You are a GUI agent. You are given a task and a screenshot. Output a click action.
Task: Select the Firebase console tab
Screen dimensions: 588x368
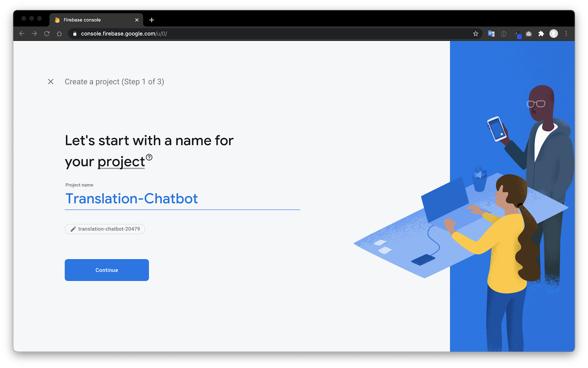tap(96, 20)
